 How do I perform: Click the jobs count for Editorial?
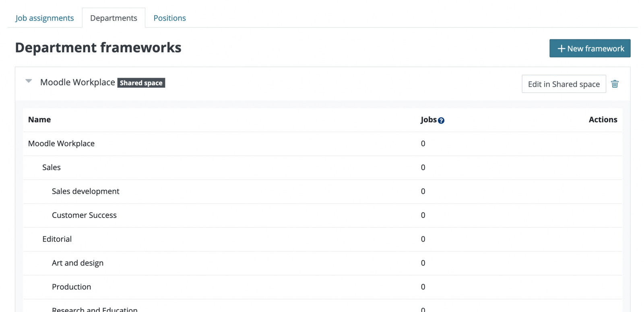click(x=423, y=239)
